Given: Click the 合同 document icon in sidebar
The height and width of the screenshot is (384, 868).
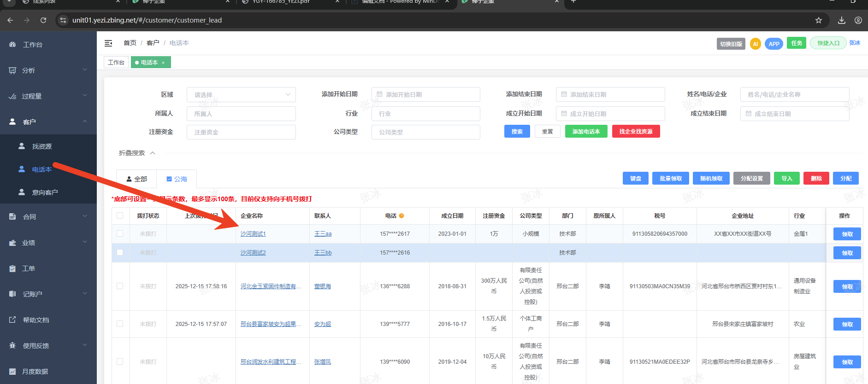Looking at the screenshot, I should (12, 216).
